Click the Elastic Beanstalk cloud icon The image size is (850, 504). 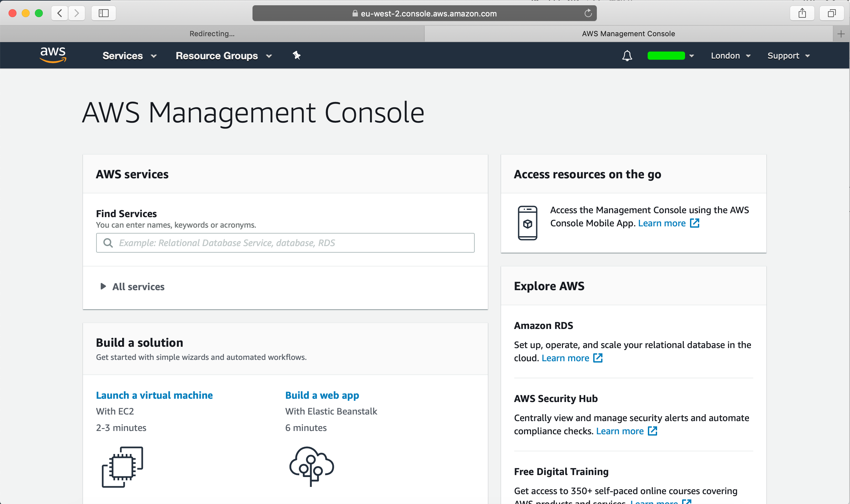312,466
